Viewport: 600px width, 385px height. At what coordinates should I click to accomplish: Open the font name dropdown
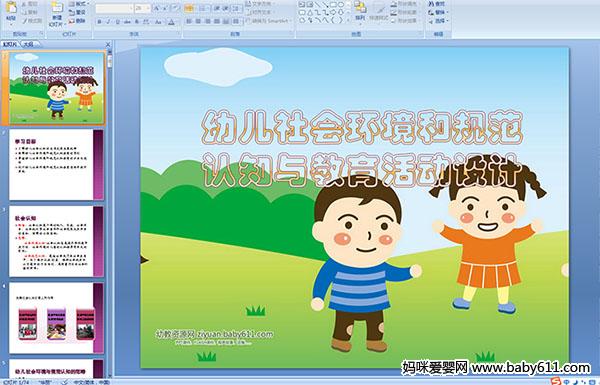114,8
